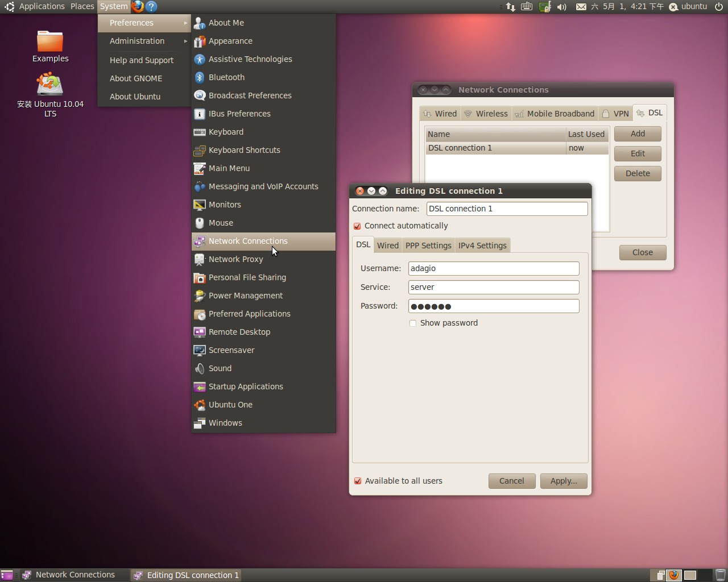Click the volume icon in top panel
The height and width of the screenshot is (582, 728).
(x=562, y=7)
